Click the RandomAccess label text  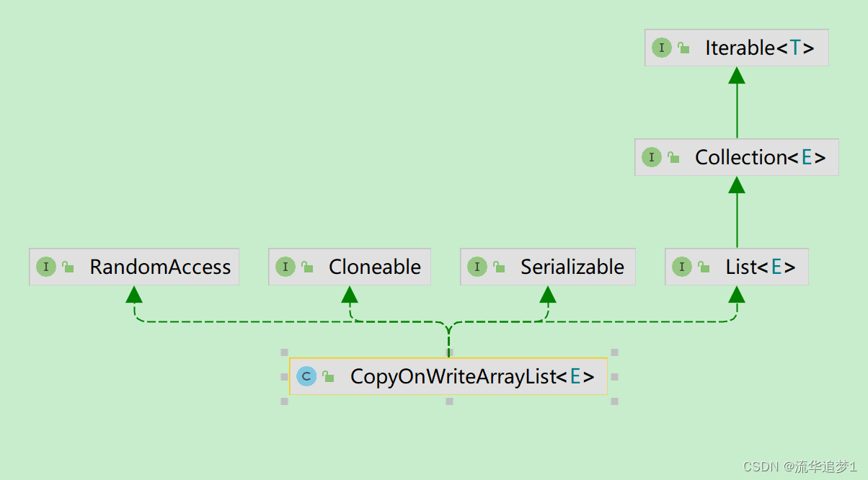(160, 267)
